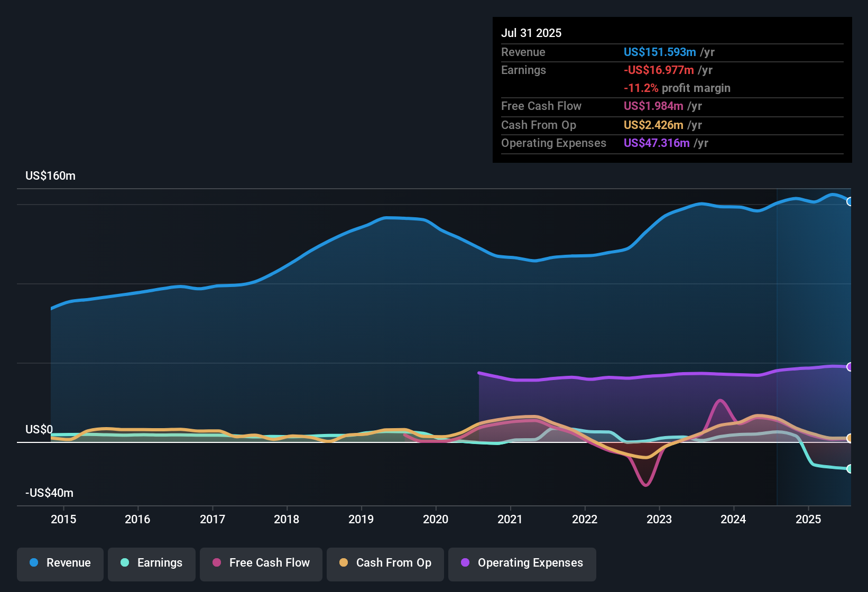
Task: Click the teal Earnings legend dot
Action: pyautogui.click(x=125, y=562)
